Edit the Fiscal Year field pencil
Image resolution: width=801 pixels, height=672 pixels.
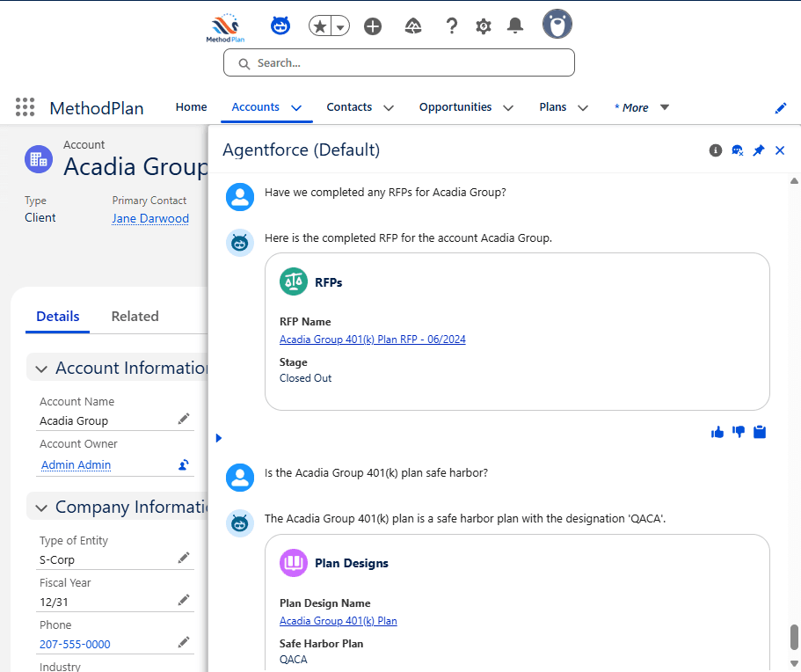coord(184,600)
